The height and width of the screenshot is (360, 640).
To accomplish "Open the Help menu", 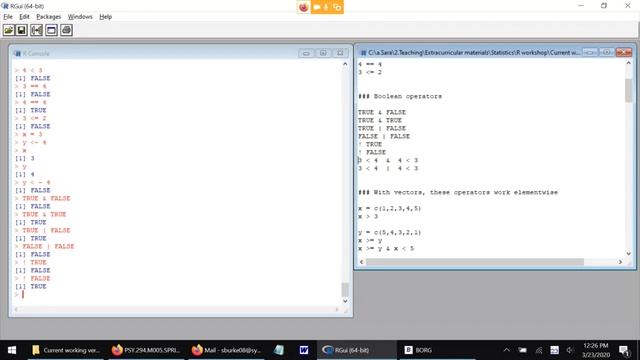I will 105,17.
